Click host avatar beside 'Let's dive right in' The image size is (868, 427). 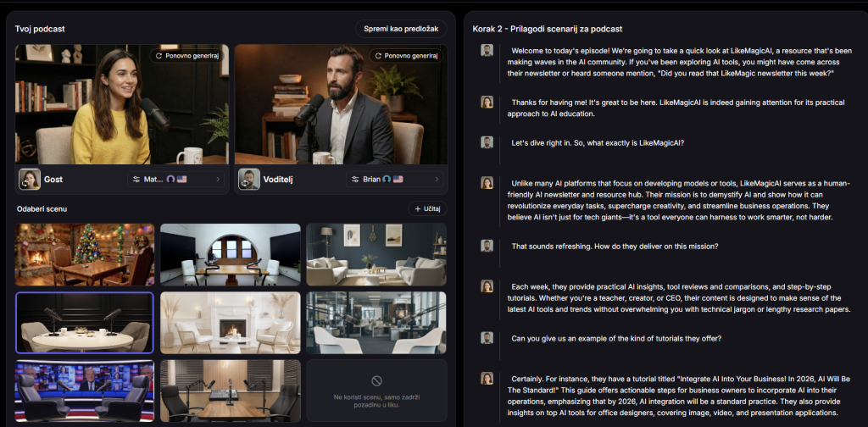pos(487,142)
